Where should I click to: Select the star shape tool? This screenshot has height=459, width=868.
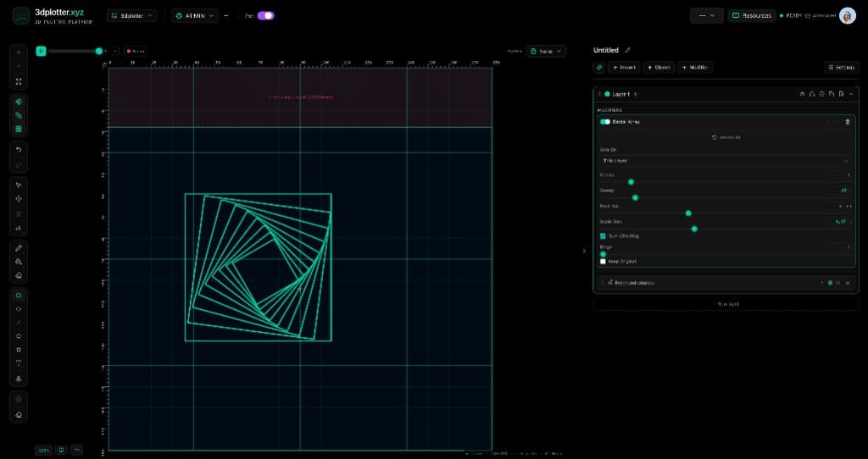coord(19,350)
